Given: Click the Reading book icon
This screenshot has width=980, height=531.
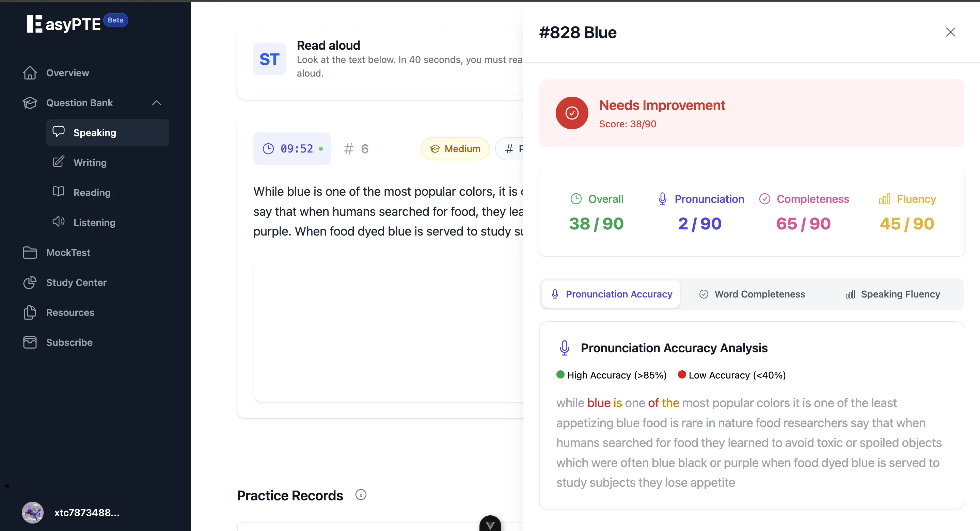Looking at the screenshot, I should tap(58, 192).
